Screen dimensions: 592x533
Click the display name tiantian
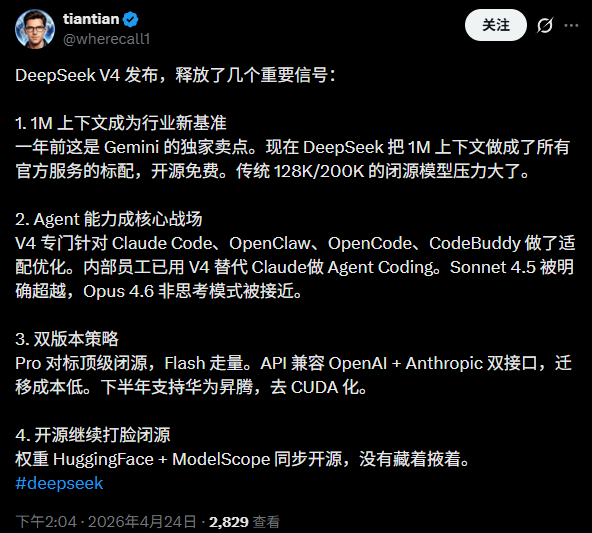[91, 19]
